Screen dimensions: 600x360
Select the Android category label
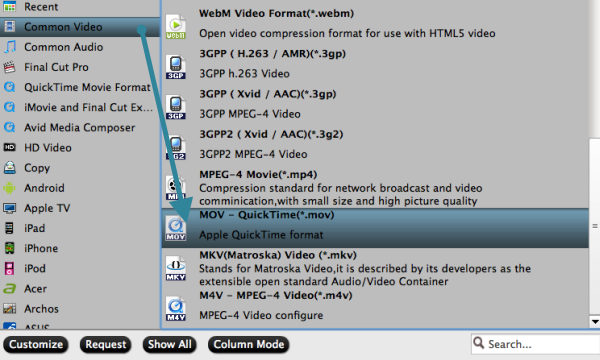pos(44,188)
